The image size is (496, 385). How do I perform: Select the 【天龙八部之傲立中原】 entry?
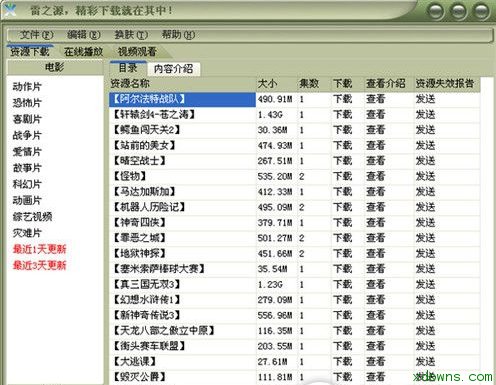click(x=164, y=331)
